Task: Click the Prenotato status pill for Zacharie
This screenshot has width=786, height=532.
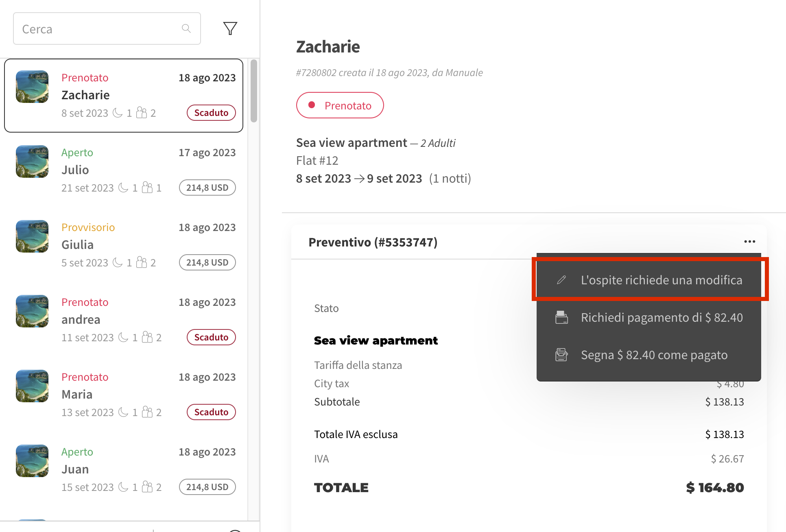Action: click(340, 105)
